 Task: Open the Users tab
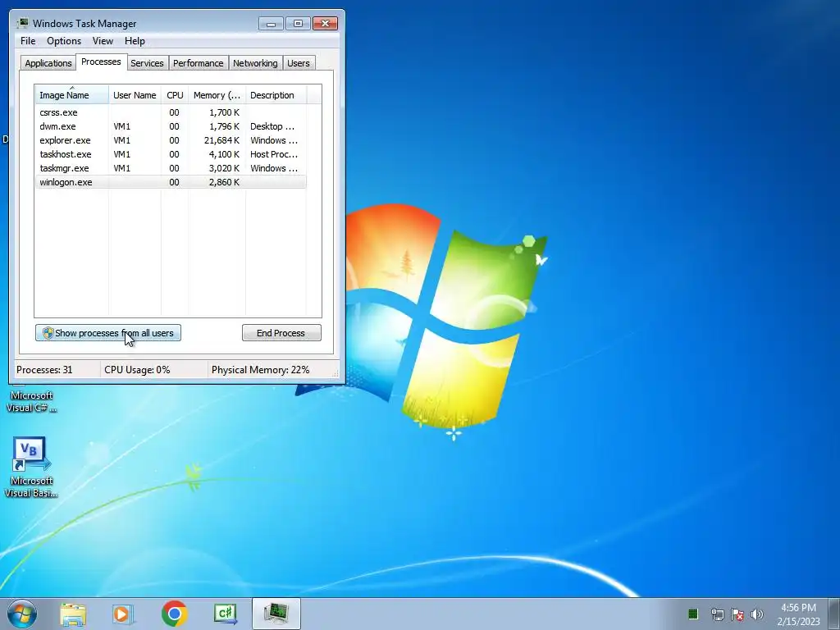299,62
